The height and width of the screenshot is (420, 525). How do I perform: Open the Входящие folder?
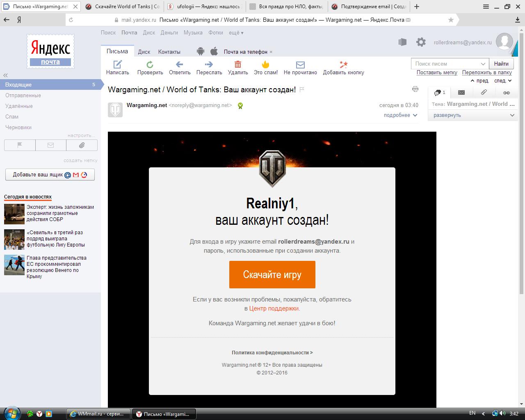(x=50, y=84)
